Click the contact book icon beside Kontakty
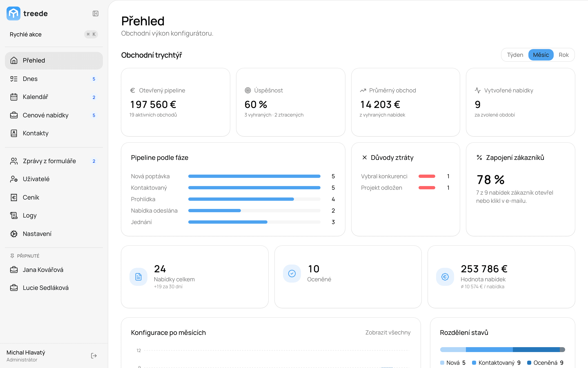 coord(14,133)
